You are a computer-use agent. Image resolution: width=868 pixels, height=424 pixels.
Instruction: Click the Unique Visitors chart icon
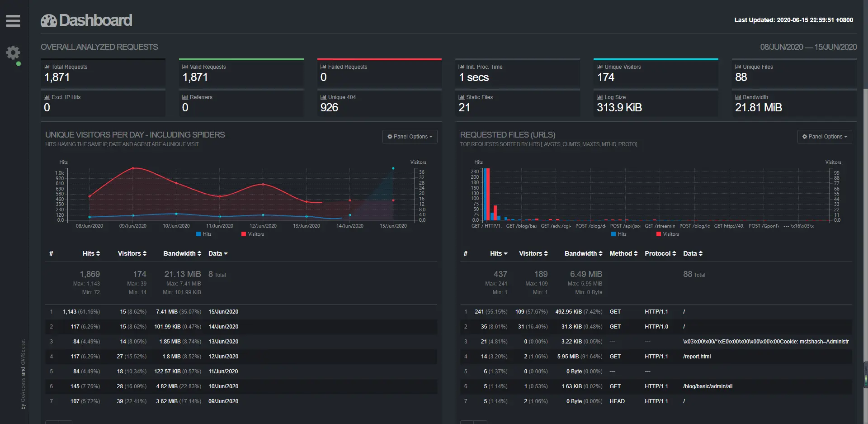[x=600, y=67]
